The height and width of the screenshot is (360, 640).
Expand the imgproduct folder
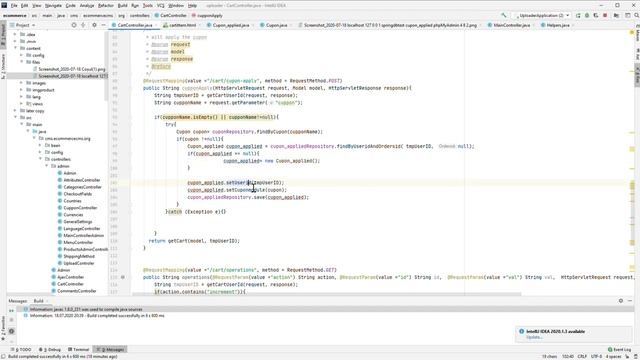pos(21,90)
